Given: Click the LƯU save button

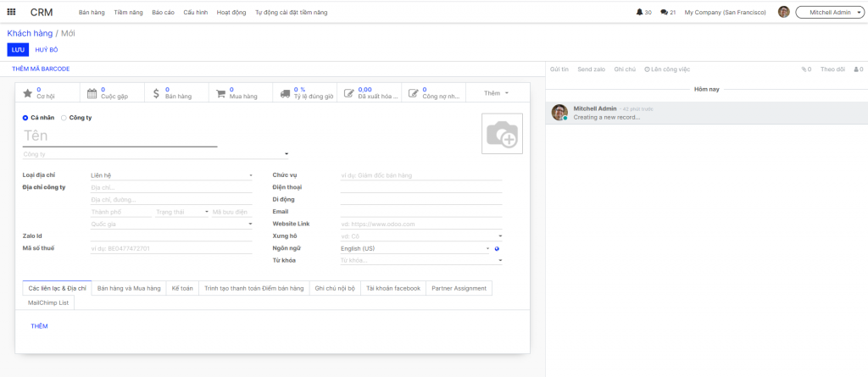Looking at the screenshot, I should click(x=18, y=50).
